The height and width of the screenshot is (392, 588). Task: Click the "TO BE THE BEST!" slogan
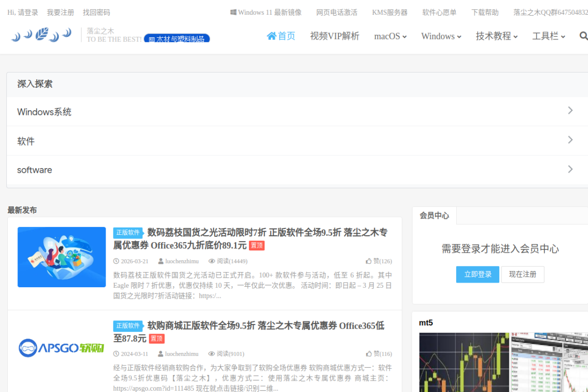114,40
